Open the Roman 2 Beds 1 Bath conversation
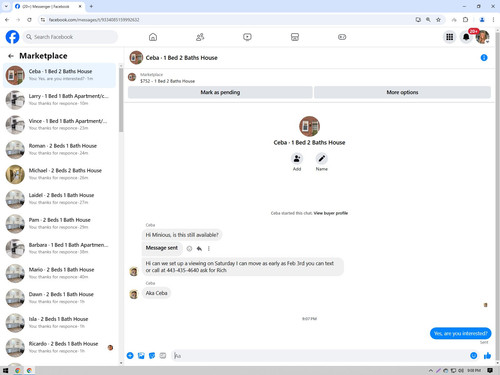 click(59, 149)
